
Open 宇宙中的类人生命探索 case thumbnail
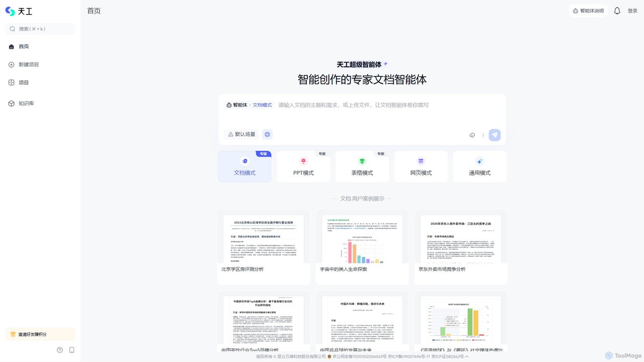pos(362,247)
